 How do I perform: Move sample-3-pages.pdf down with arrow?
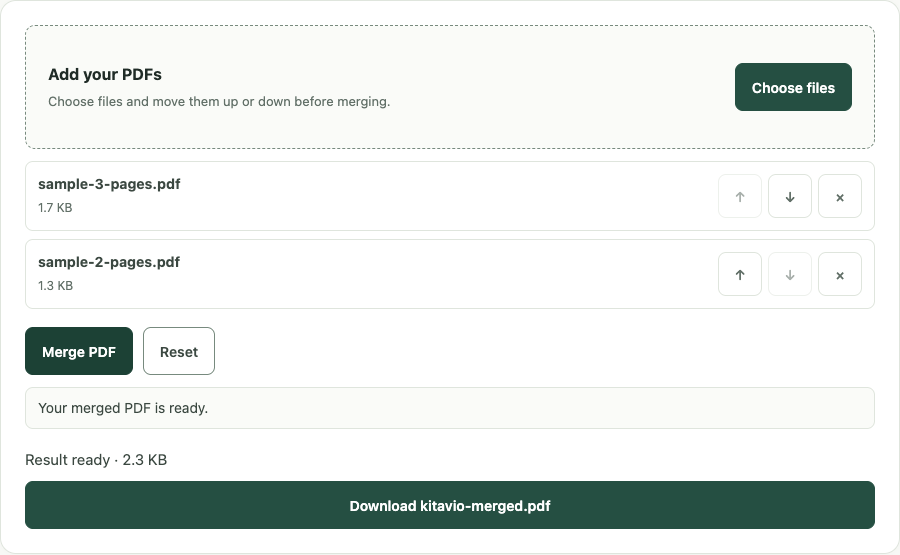[790, 196]
